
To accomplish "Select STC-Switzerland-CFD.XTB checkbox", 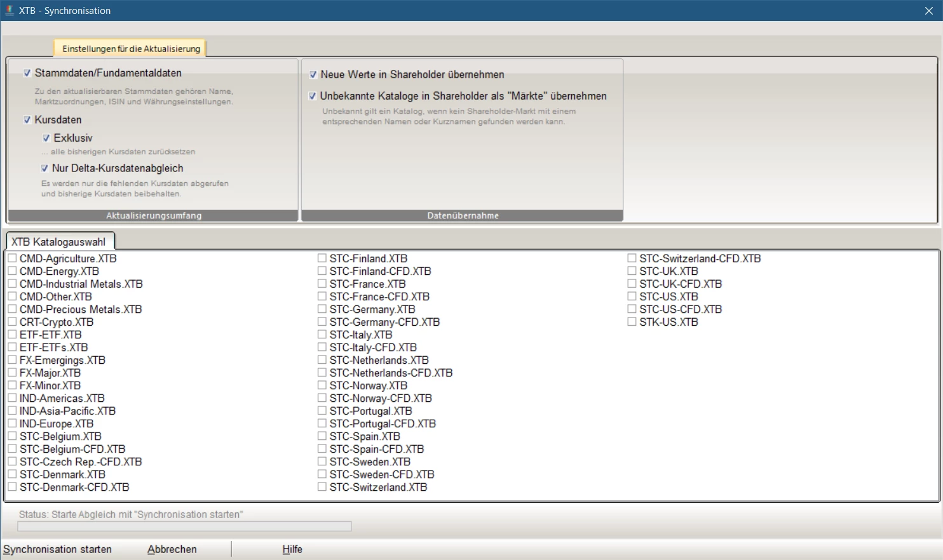I will [x=632, y=258].
